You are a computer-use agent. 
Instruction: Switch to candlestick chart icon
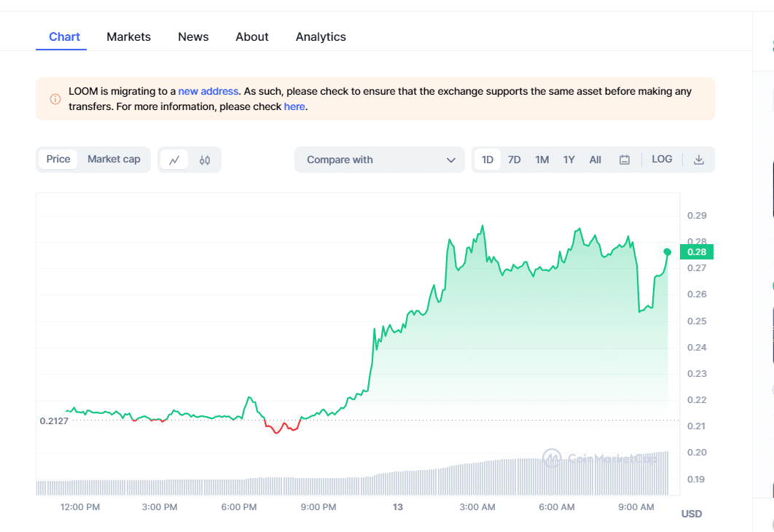(205, 160)
